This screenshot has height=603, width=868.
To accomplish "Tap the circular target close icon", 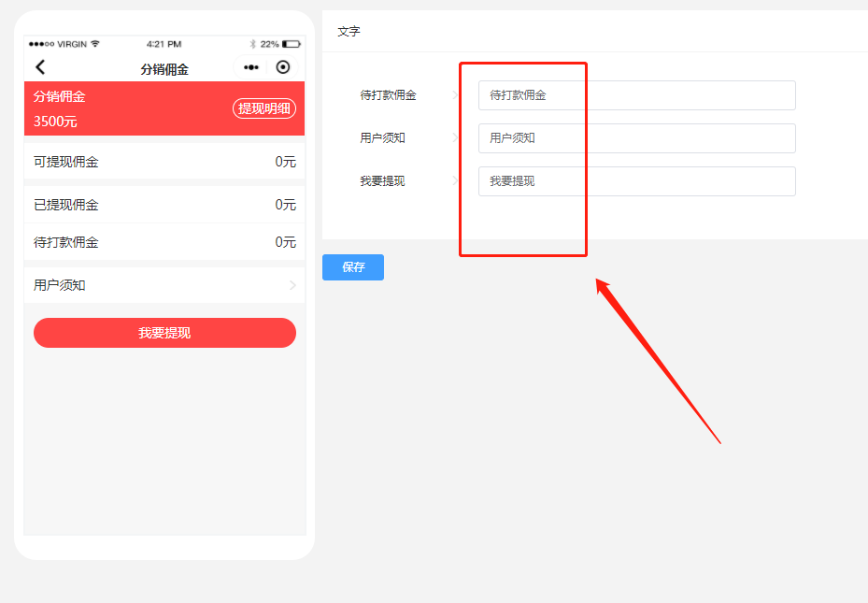I will click(x=283, y=67).
